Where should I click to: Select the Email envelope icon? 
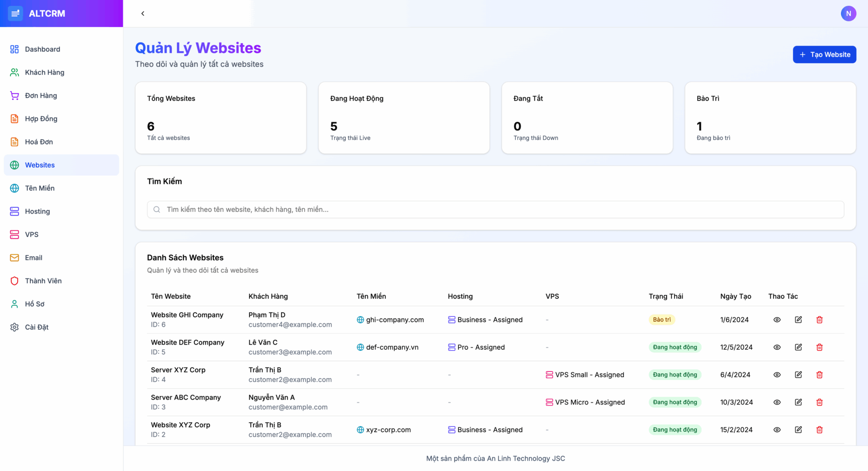[x=14, y=257]
